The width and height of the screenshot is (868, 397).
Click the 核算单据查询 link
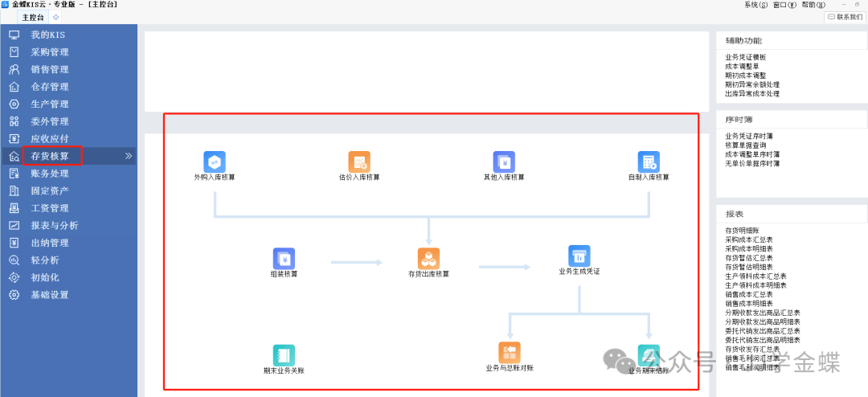tap(747, 145)
